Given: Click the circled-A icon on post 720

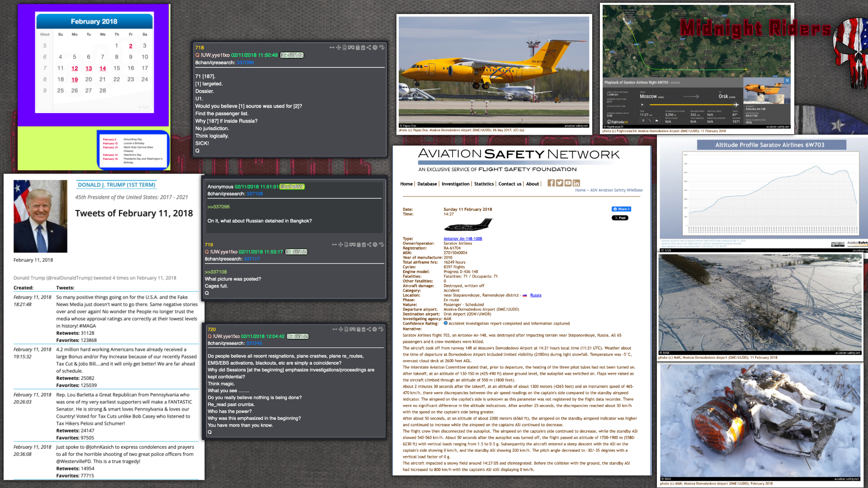Looking at the screenshot, I should pyautogui.click(x=374, y=329).
